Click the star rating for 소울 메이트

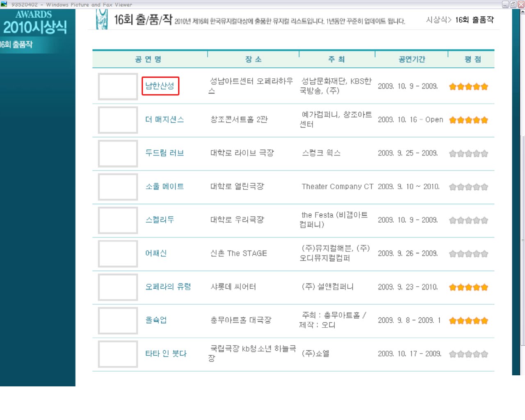click(x=469, y=187)
